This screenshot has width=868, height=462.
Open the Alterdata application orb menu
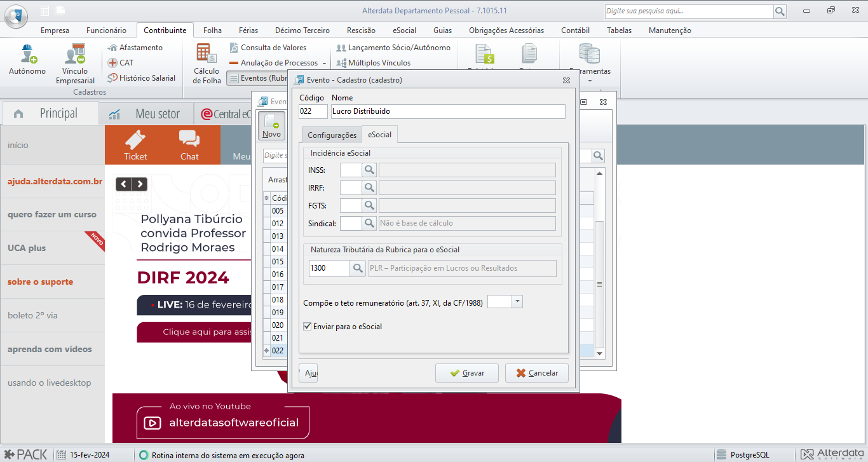(x=16, y=15)
